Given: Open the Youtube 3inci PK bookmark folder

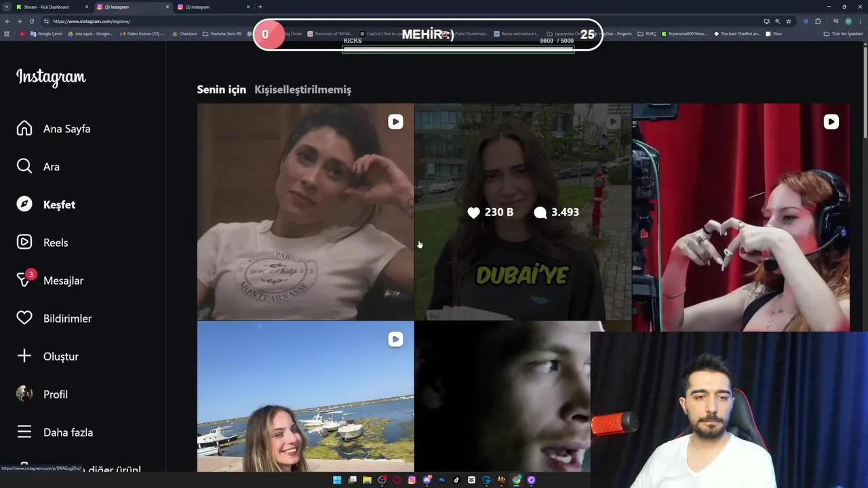Looking at the screenshot, I should (222, 34).
